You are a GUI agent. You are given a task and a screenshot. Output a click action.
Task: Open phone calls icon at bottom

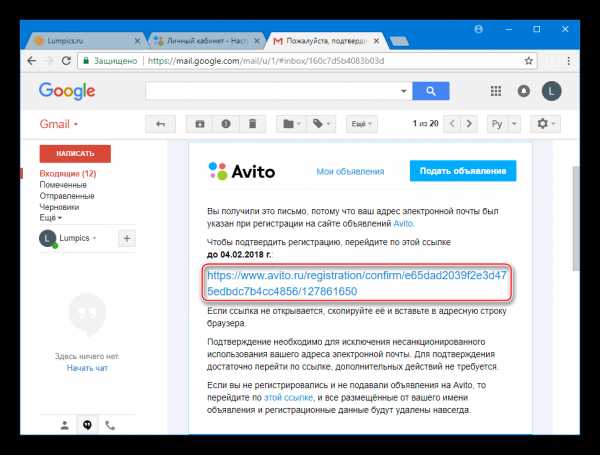pos(110,425)
